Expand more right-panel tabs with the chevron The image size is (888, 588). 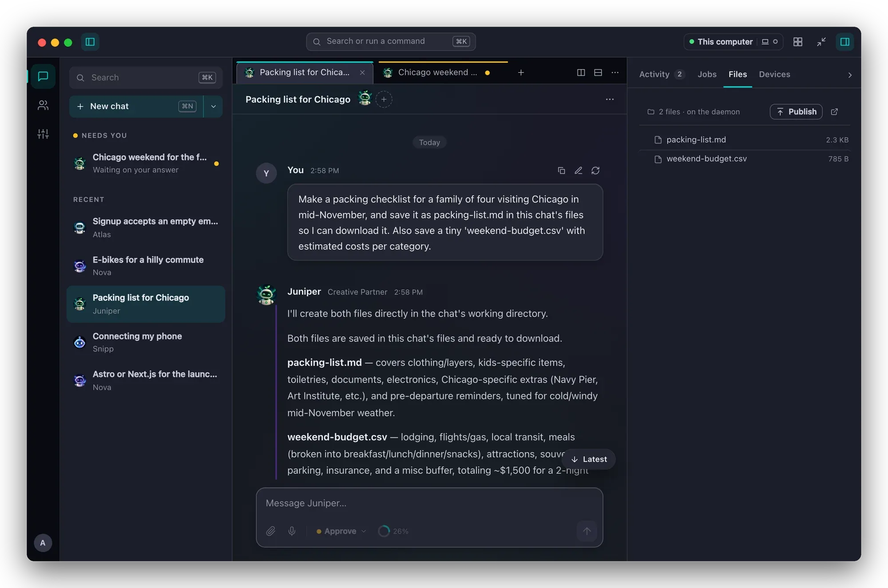[x=850, y=75]
